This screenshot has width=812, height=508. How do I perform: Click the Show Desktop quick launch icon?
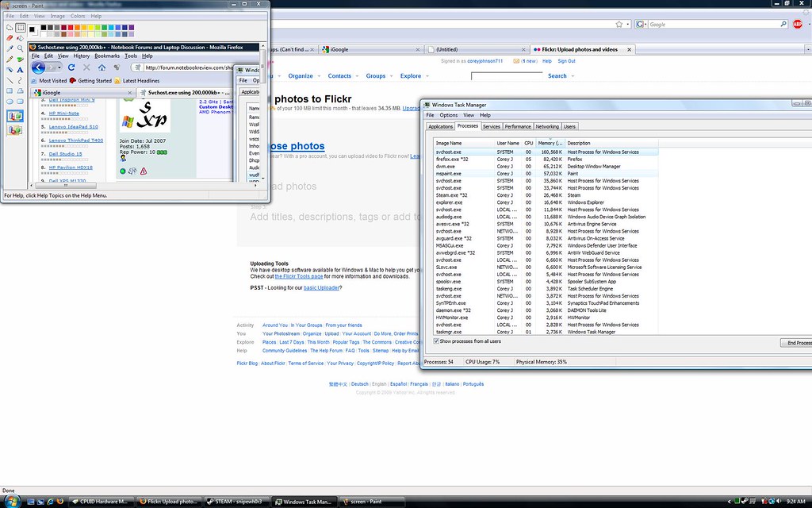(31, 502)
